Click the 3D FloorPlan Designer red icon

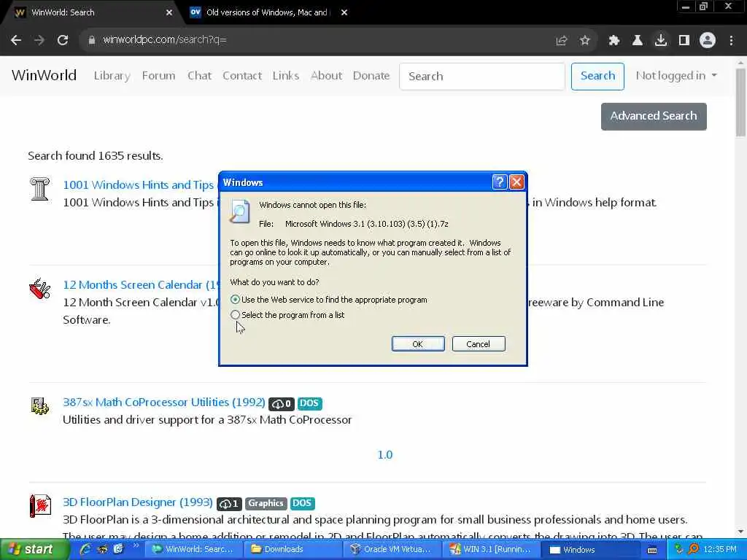pyautogui.click(x=39, y=506)
